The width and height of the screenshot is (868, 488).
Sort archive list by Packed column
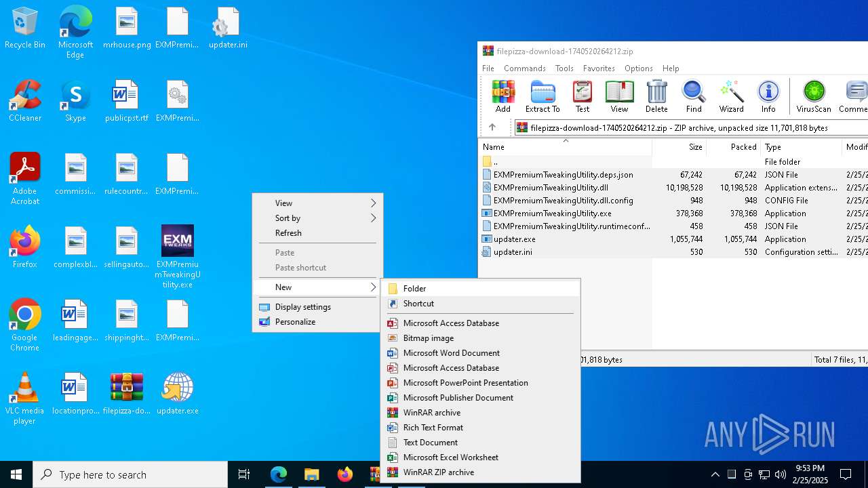(x=734, y=147)
